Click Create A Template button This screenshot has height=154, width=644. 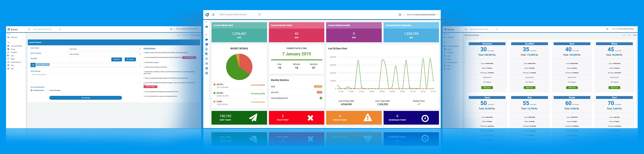[x=150, y=87]
